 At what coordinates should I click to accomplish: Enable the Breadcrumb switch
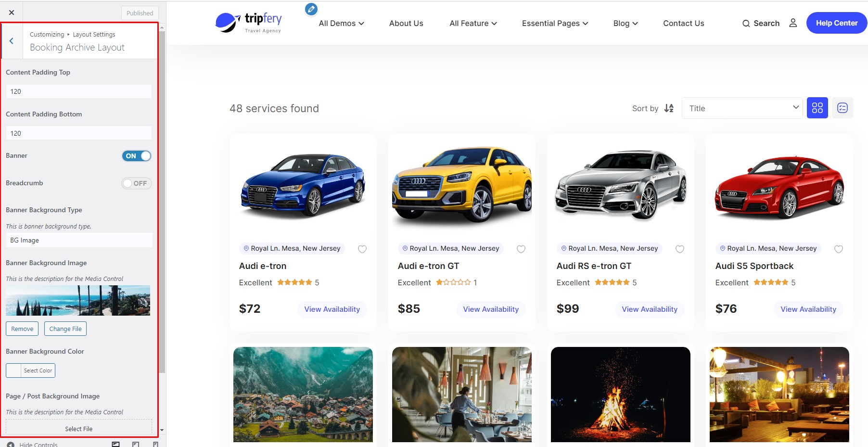click(137, 183)
